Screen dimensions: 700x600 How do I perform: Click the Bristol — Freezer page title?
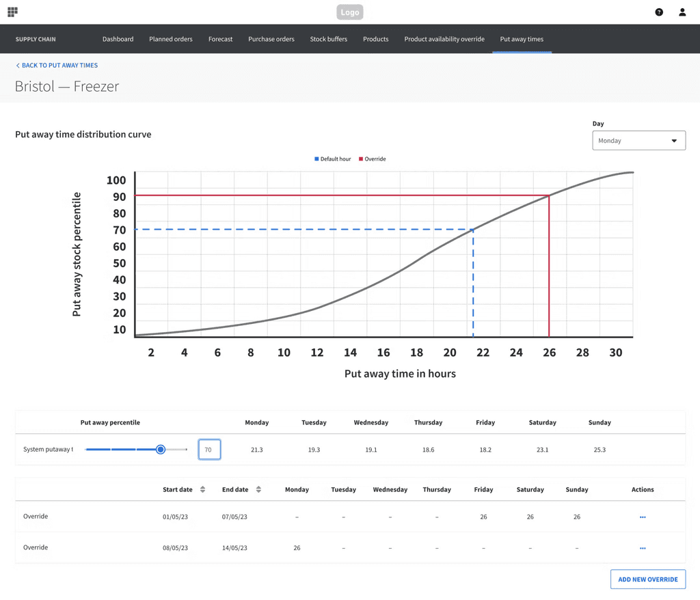coord(67,86)
